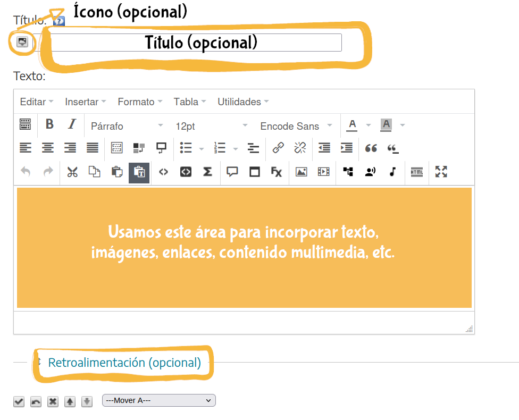The width and height of the screenshot is (519, 420).
Task: Click the checkmark save button
Action: point(19,401)
